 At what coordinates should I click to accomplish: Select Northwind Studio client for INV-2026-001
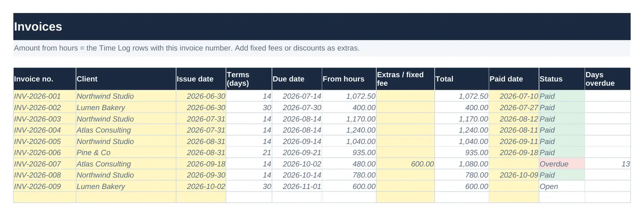(126, 96)
